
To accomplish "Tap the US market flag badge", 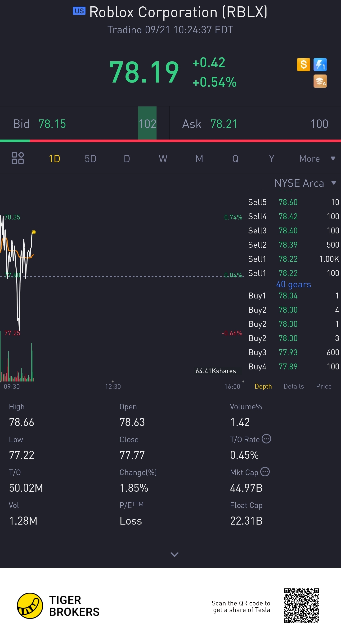I will pos(79,11).
